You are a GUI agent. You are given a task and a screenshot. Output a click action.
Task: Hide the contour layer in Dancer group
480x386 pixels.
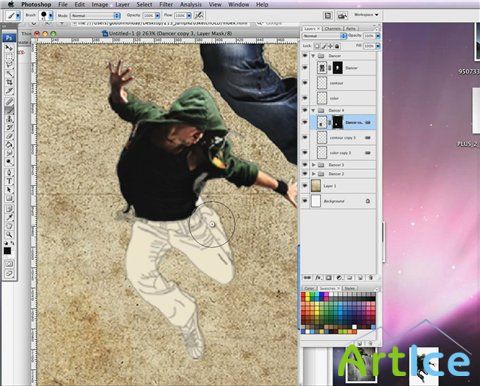tap(305, 83)
